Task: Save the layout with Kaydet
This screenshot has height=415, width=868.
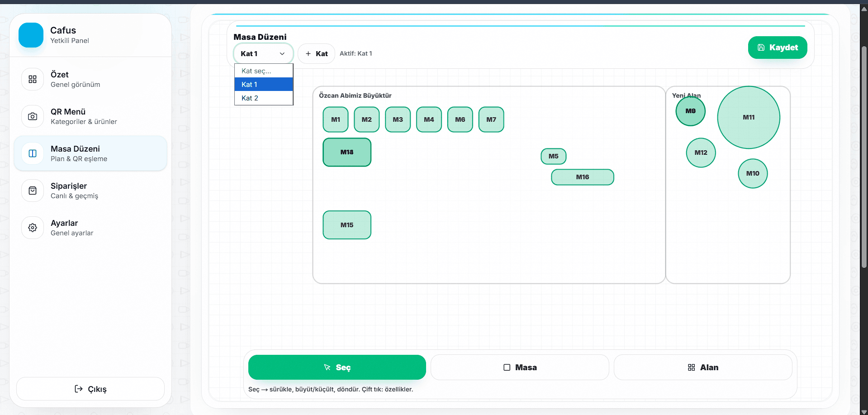Action: pyautogui.click(x=777, y=48)
